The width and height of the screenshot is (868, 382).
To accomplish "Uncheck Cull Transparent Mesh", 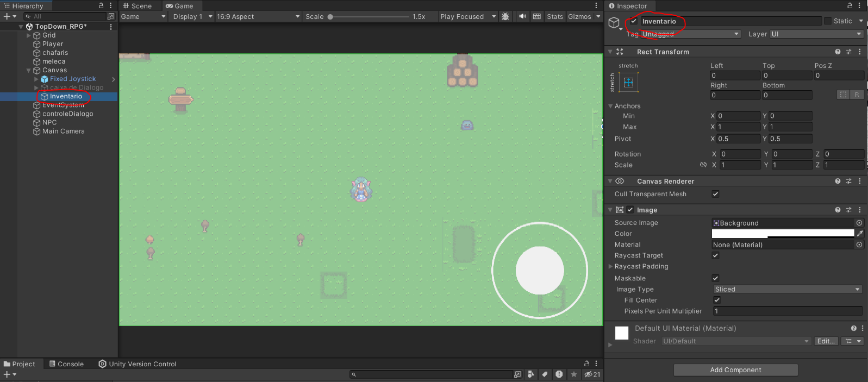I will (x=715, y=194).
